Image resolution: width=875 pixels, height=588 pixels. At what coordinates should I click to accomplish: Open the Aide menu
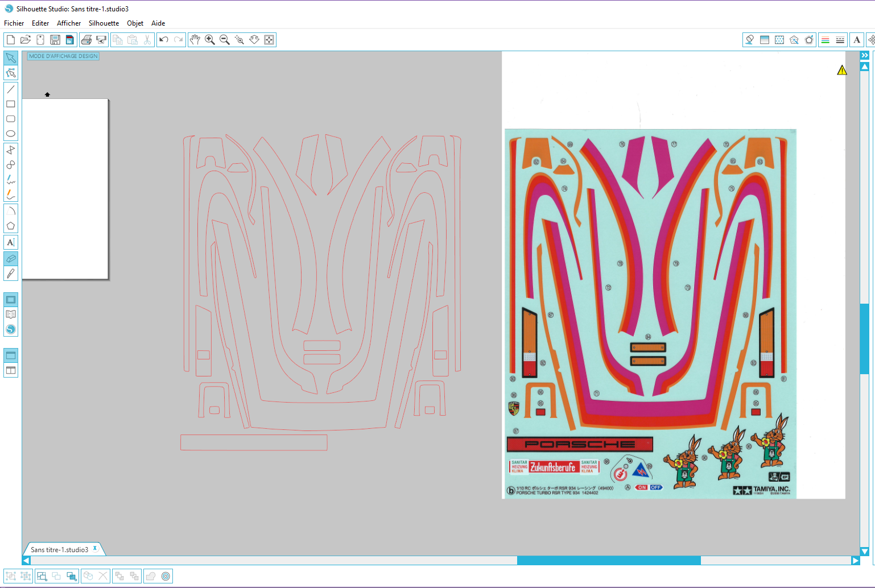click(158, 23)
